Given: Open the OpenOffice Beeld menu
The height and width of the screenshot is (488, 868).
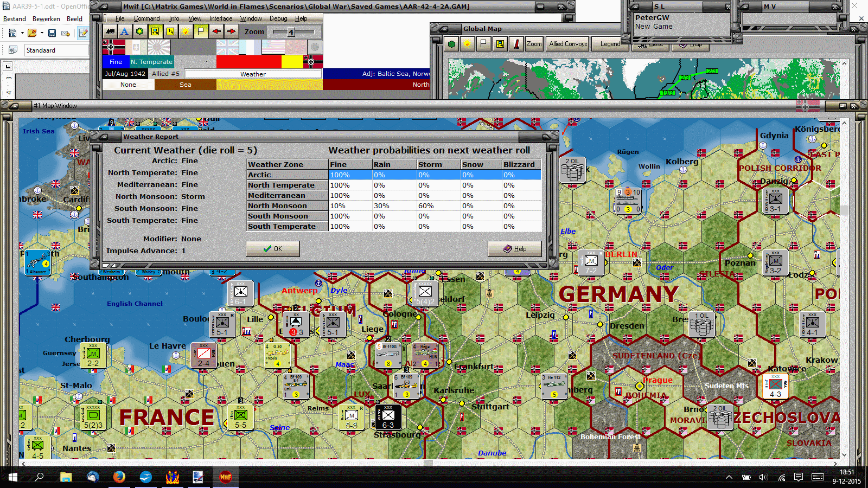Looking at the screenshot, I should pyautogui.click(x=74, y=19).
